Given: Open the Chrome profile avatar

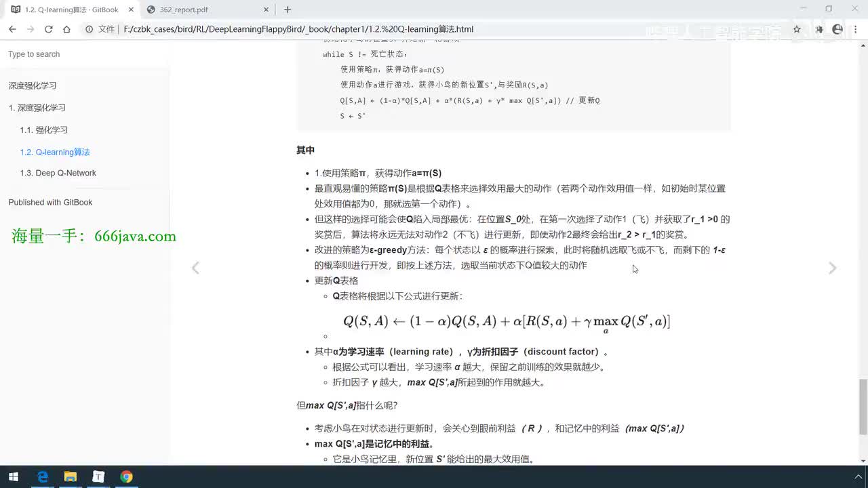Looking at the screenshot, I should (837, 29).
